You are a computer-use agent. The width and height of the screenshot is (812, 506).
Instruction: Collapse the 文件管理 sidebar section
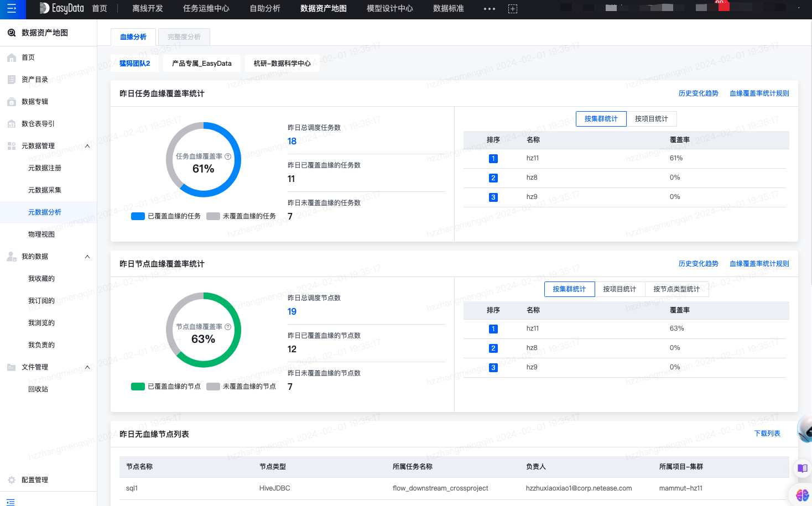pyautogui.click(x=87, y=367)
